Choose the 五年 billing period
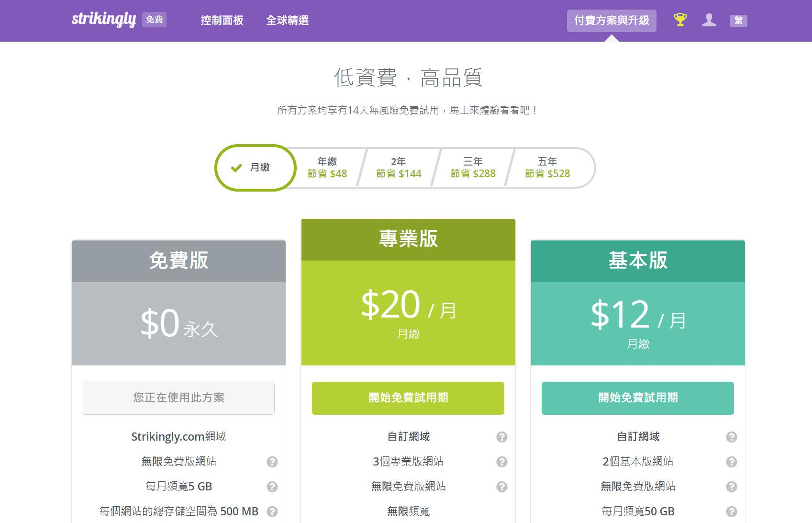Screen dimensions: 812x523 (547, 168)
